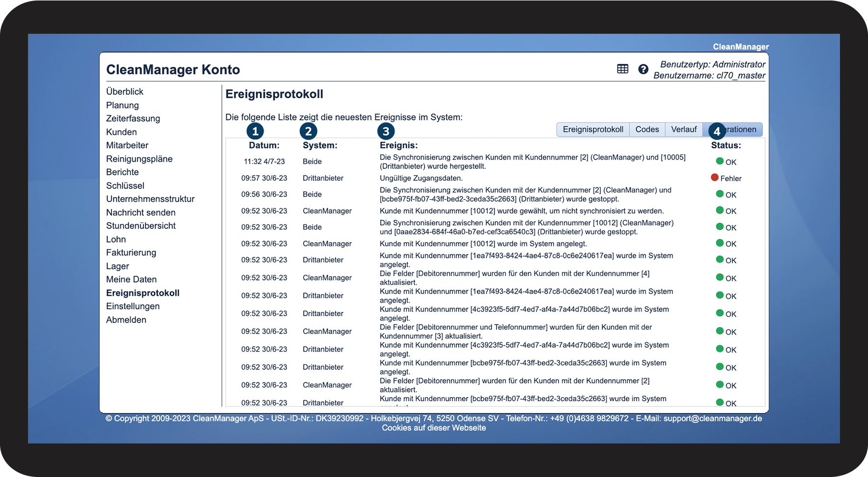Click the support@cleanmanager.de email address
Viewport: 868px width, 477px height.
coord(713,419)
